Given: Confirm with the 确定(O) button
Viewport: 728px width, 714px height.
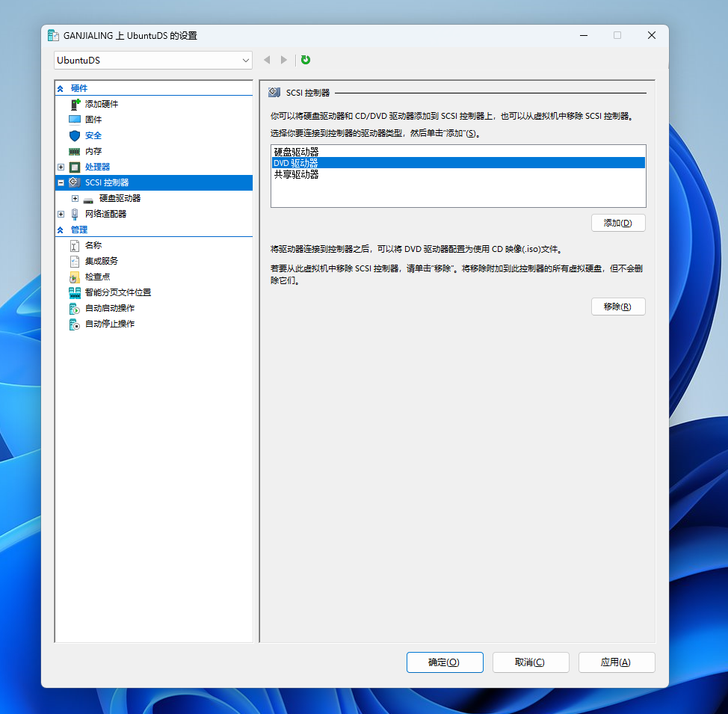Looking at the screenshot, I should coord(444,662).
